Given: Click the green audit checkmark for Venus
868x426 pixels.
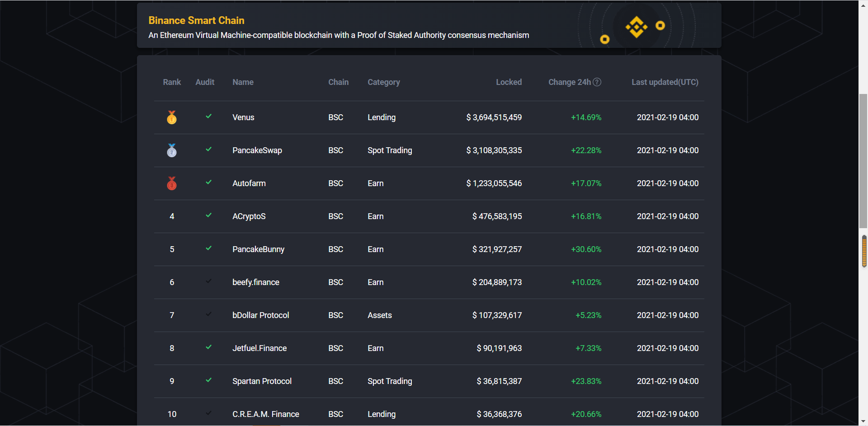Looking at the screenshot, I should pyautogui.click(x=208, y=117).
